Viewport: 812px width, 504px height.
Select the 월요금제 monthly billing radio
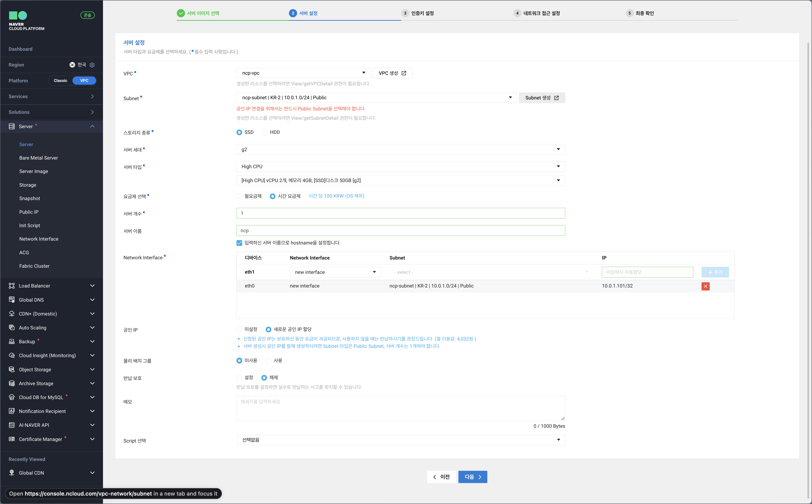tap(239, 196)
